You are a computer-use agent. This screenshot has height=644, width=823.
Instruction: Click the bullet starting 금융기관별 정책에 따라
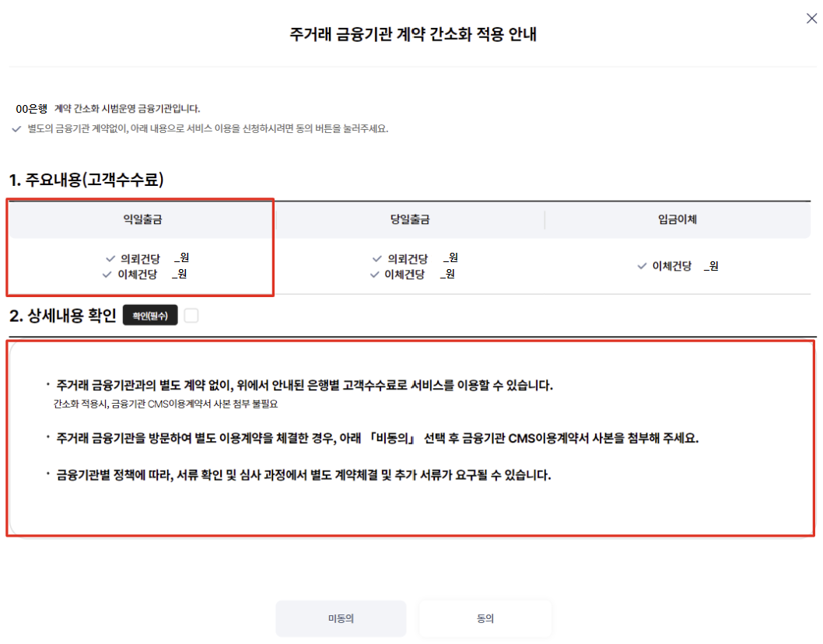[303, 475]
